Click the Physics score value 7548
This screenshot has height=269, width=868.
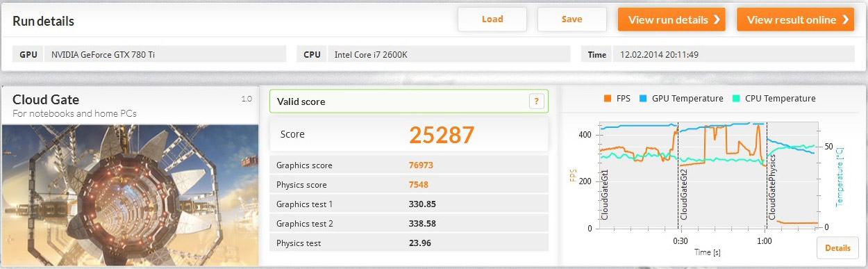419,185
